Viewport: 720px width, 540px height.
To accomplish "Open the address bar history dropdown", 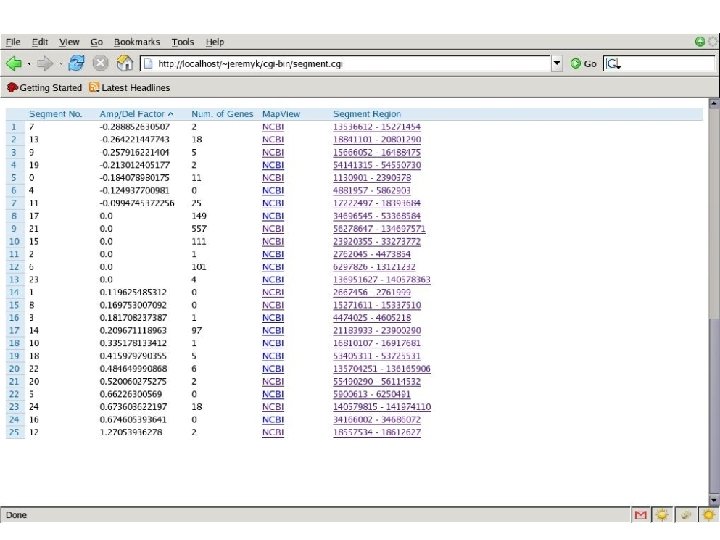I will click(557, 63).
